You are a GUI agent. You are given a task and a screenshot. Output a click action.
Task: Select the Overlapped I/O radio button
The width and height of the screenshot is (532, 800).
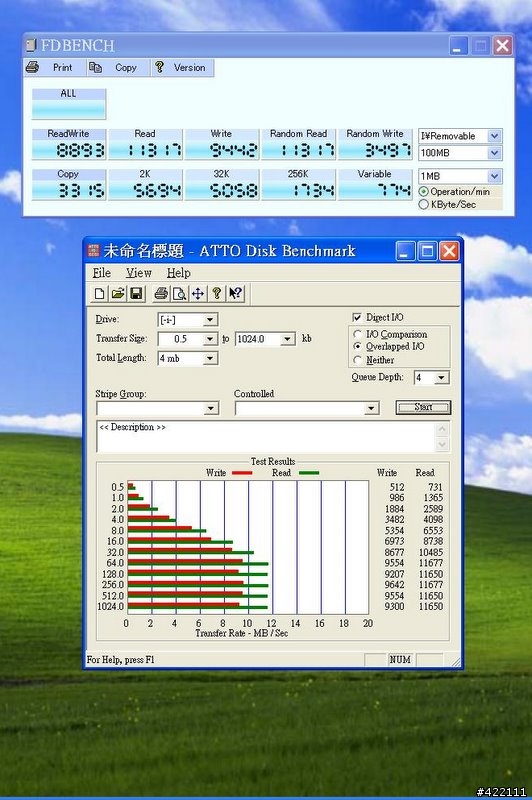point(358,346)
